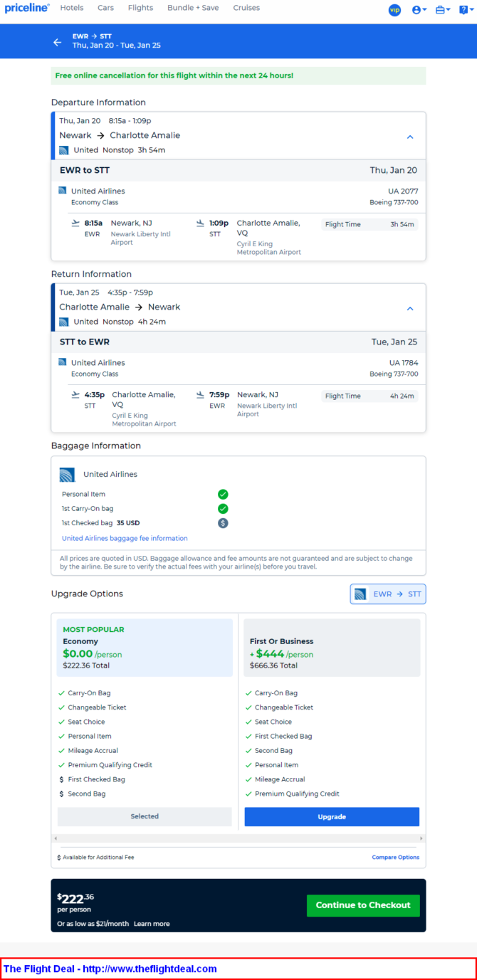Click the Priceline logo
The height and width of the screenshot is (980, 477).
click(x=27, y=9)
